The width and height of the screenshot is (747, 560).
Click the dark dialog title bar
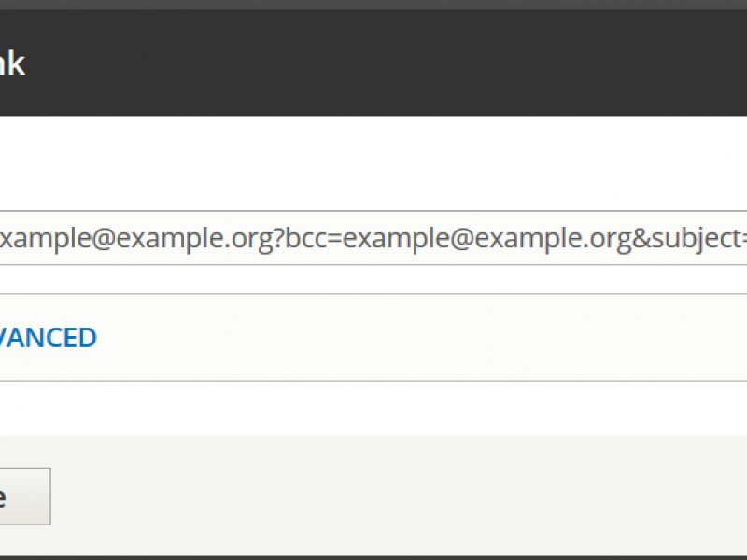[x=373, y=63]
